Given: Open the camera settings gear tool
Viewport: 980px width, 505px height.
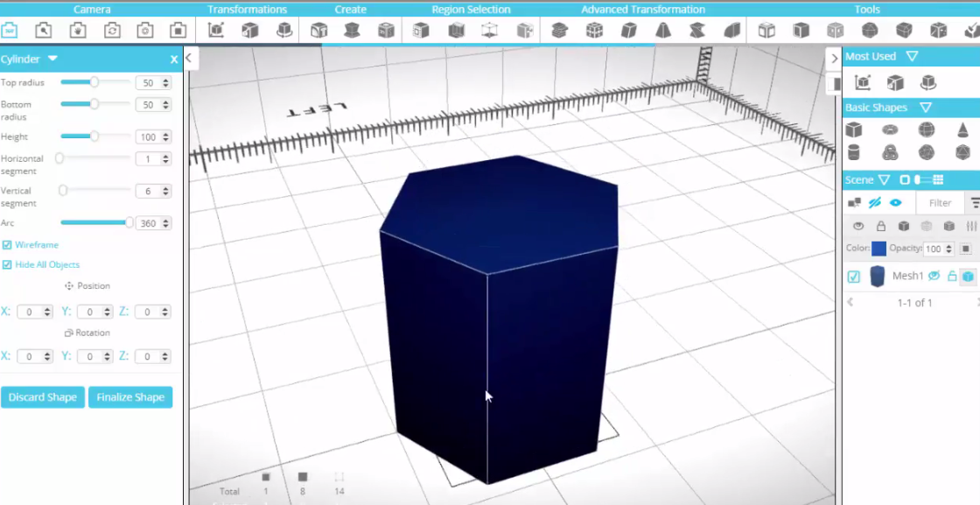Looking at the screenshot, I should (x=145, y=30).
